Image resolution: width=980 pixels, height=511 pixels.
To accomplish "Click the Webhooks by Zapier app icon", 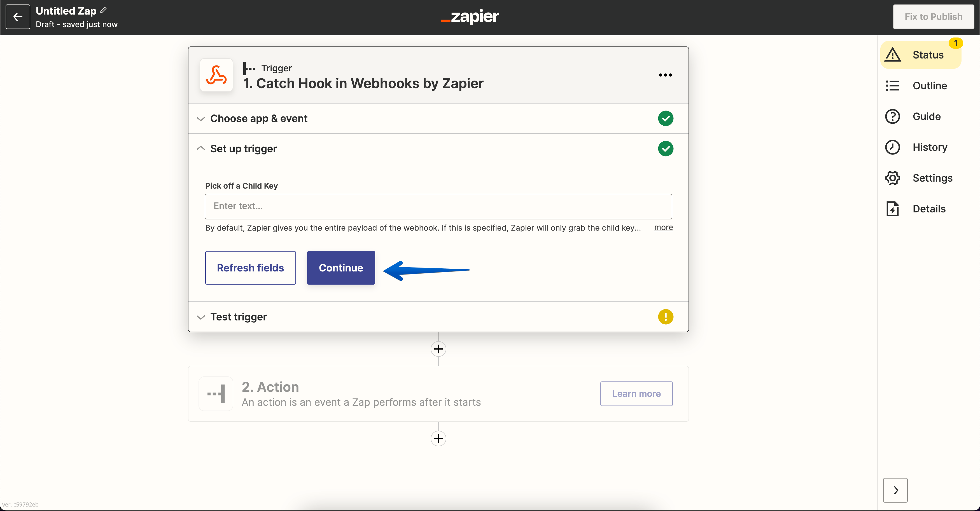I will (216, 75).
